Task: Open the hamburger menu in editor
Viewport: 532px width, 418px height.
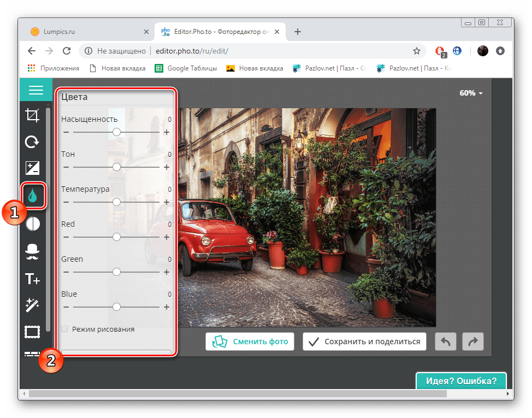Action: click(x=36, y=90)
